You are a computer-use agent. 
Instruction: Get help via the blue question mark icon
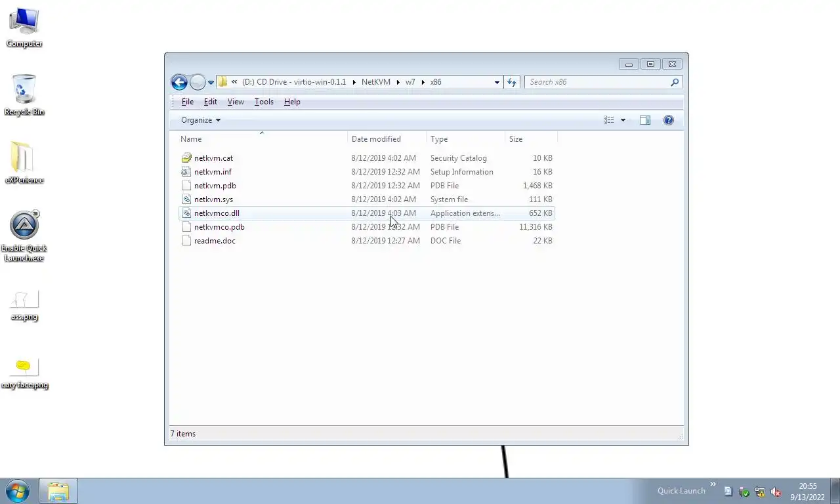[x=668, y=120]
